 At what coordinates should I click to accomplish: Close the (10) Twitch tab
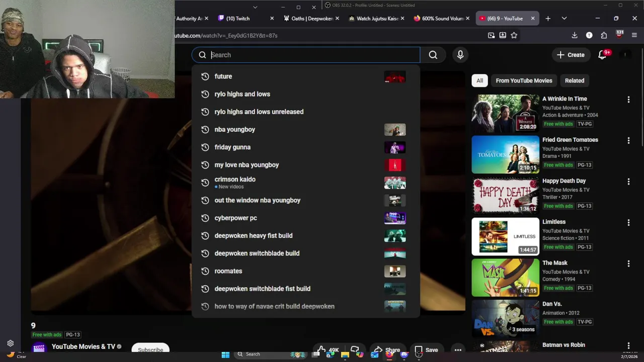pyautogui.click(x=272, y=19)
